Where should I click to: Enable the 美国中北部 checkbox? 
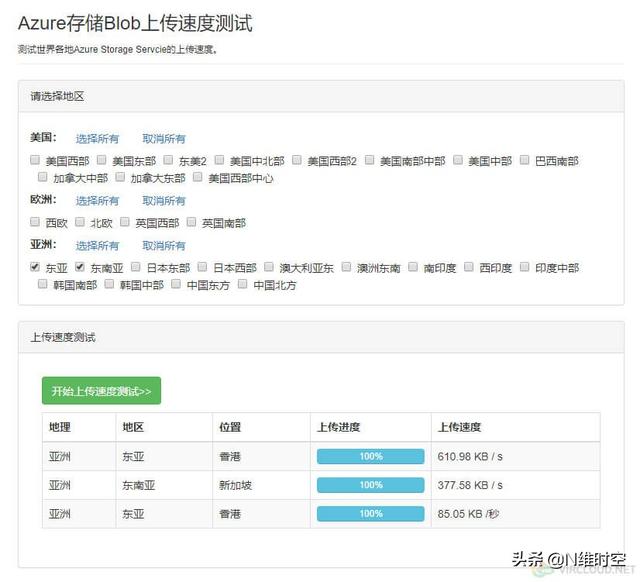point(220,160)
